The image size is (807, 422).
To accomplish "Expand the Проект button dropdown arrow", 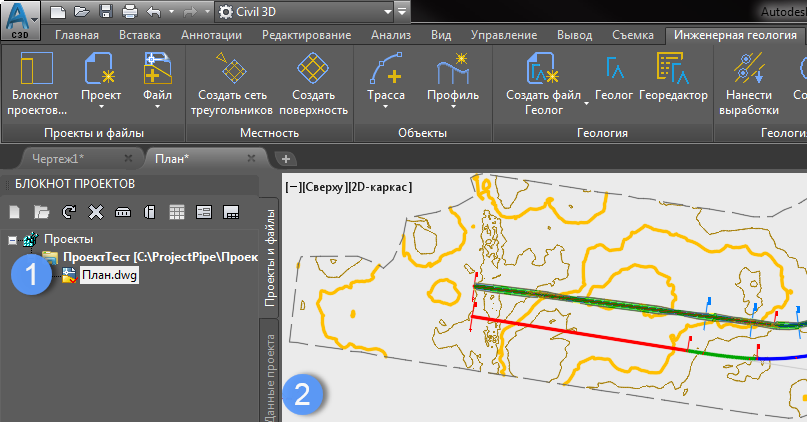I will pyautogui.click(x=101, y=107).
